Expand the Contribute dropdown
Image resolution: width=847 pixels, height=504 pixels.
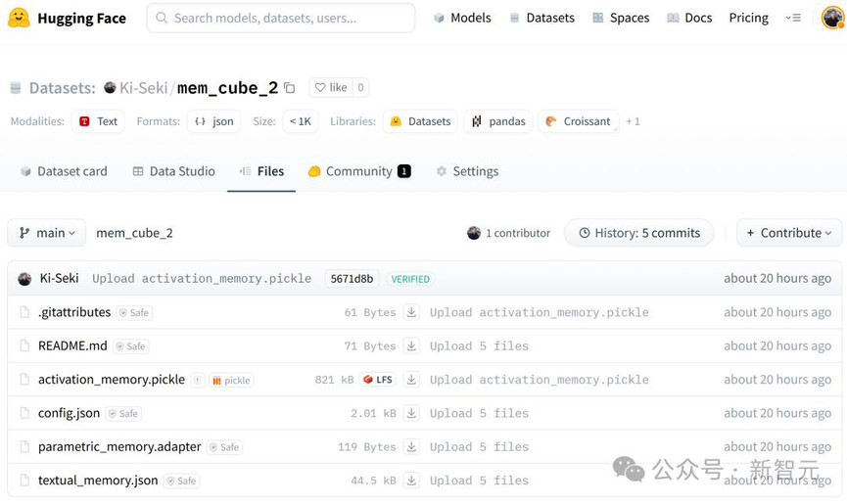[x=788, y=233]
